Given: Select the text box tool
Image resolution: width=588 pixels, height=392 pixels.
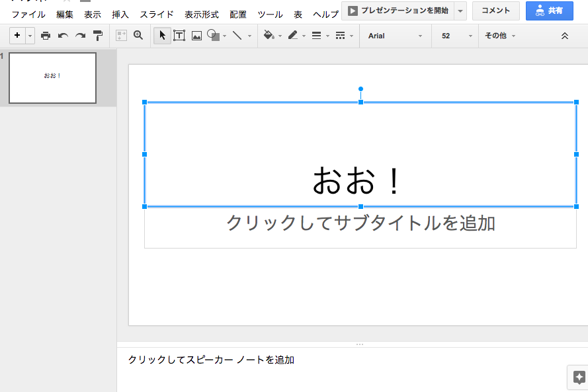Looking at the screenshot, I should coord(179,36).
